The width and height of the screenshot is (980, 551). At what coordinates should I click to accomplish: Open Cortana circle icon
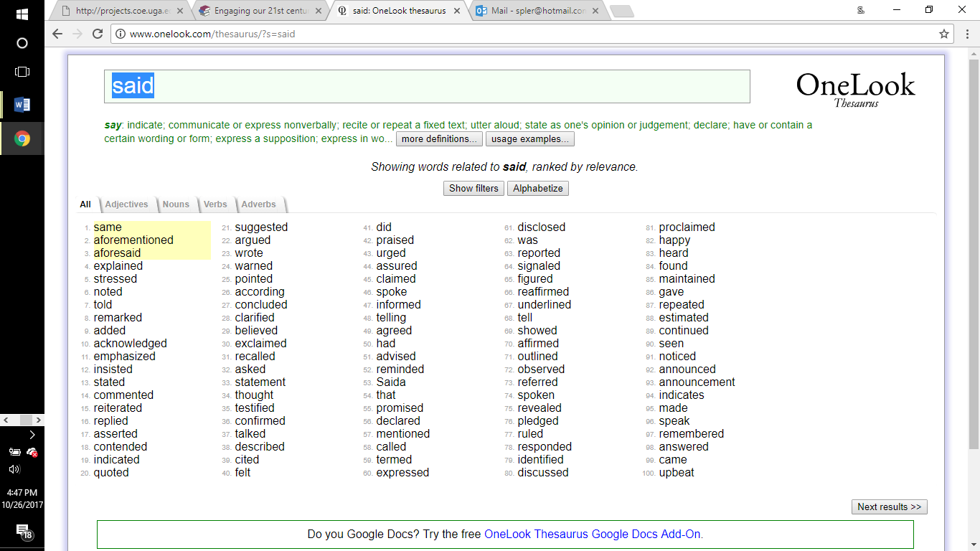tap(22, 43)
